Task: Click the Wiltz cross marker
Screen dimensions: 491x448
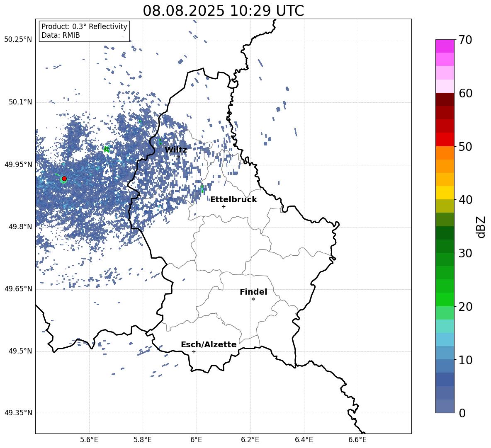Action: pos(178,156)
